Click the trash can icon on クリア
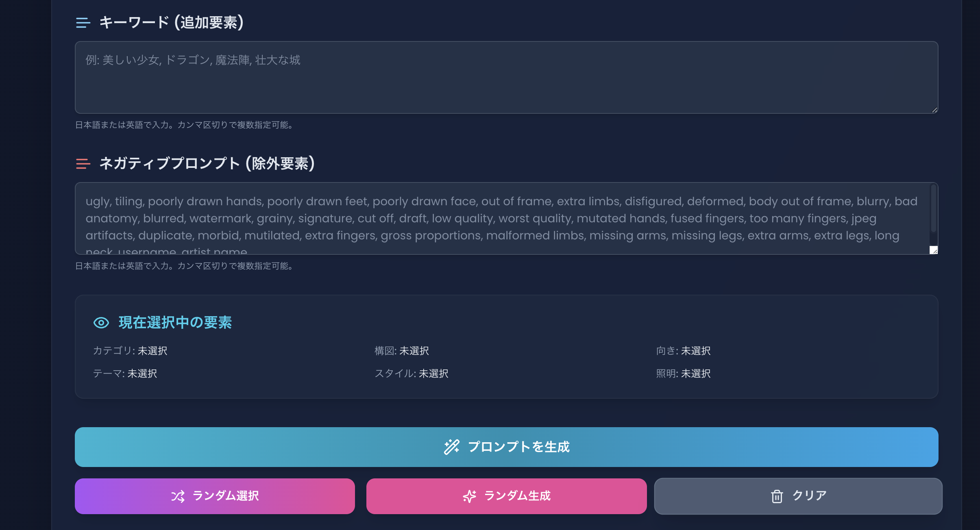 click(777, 496)
